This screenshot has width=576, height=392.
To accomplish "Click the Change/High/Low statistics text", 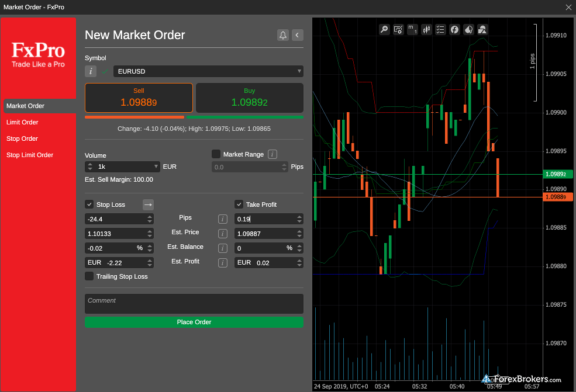I will click(194, 129).
